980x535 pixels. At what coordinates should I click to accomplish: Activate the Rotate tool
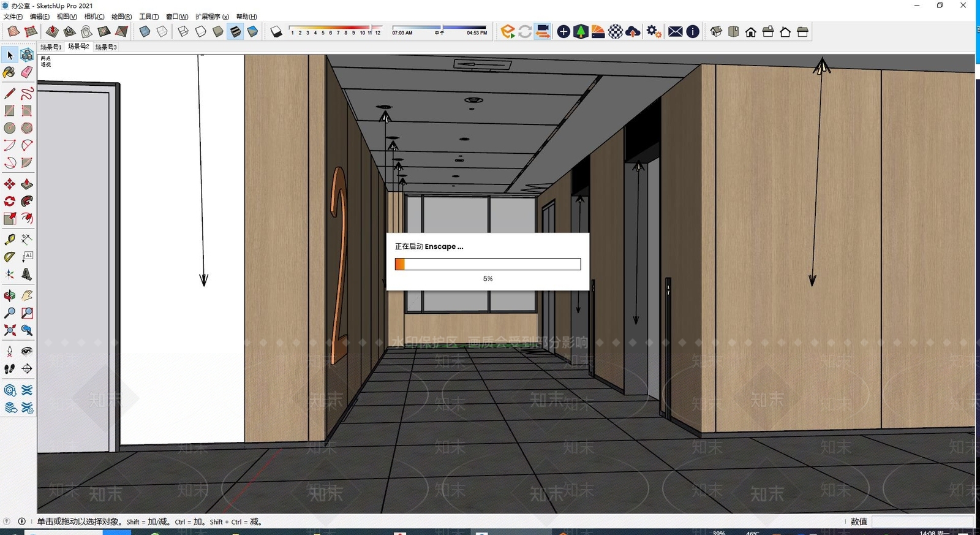point(10,201)
